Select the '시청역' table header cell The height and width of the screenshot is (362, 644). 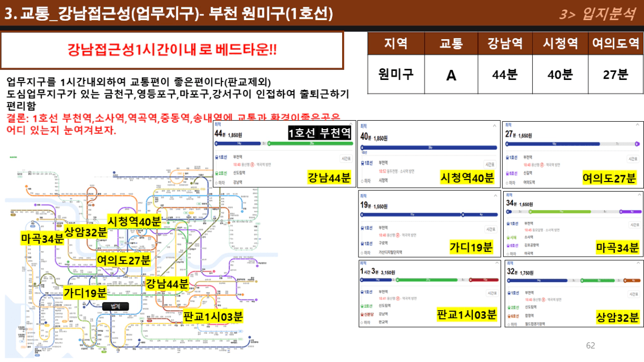(x=560, y=43)
